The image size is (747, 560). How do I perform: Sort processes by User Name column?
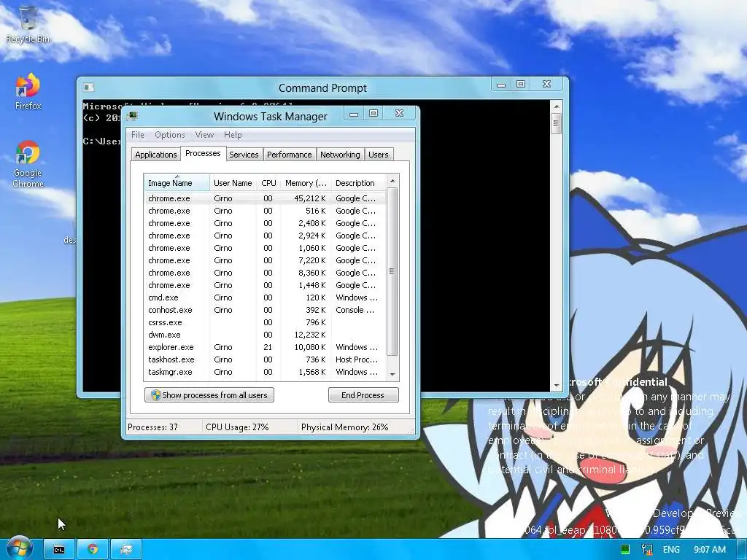[233, 183]
